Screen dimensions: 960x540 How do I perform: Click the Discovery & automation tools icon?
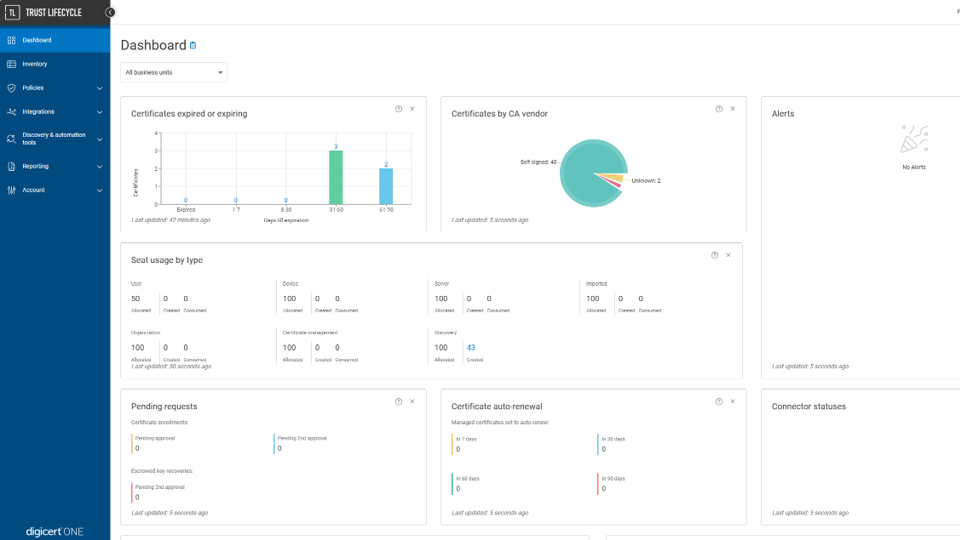tap(12, 139)
